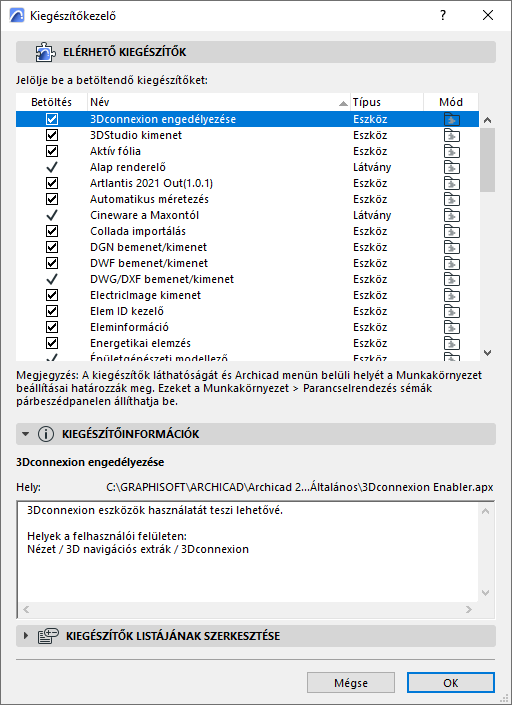
Task: Click the add-on list vertical scrollbar thumb
Action: coord(487,160)
